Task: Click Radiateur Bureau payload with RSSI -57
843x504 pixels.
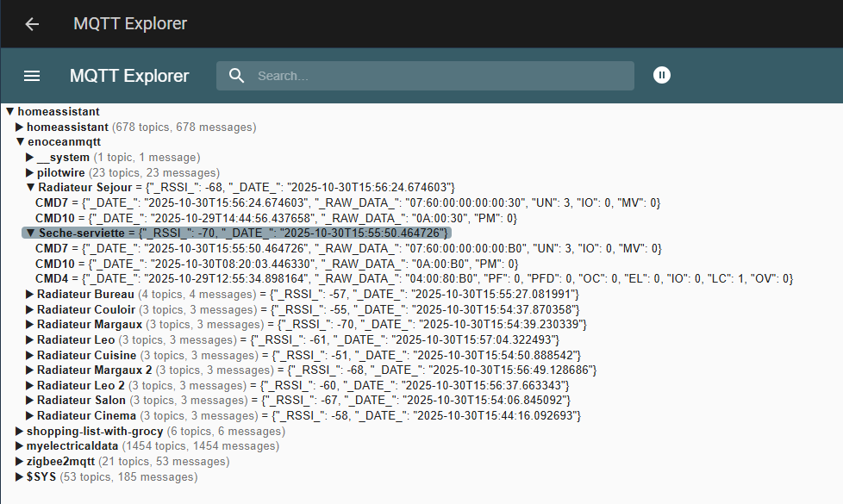Action: point(424,295)
